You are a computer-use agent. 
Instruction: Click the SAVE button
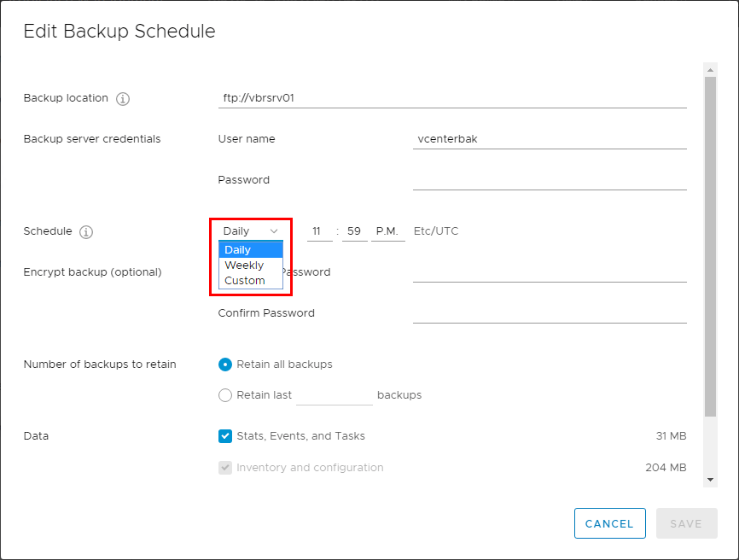(686, 523)
